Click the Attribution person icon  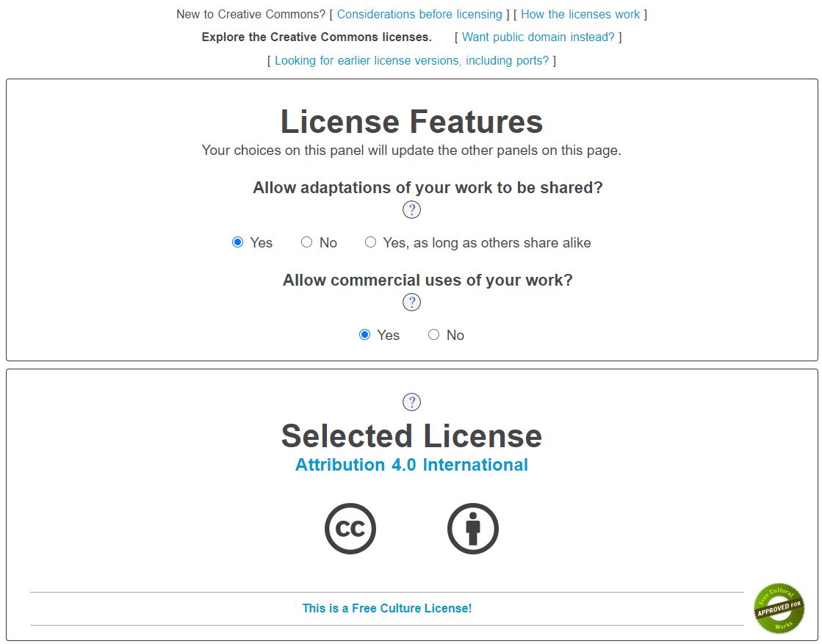click(x=473, y=528)
